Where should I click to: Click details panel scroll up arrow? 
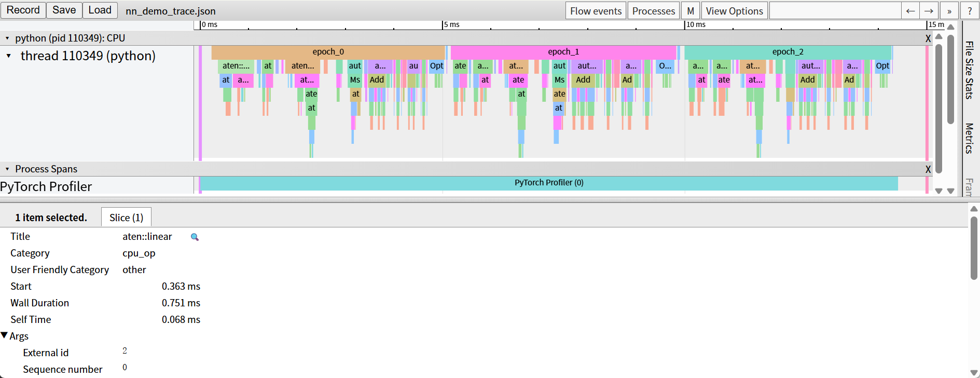pos(974,209)
